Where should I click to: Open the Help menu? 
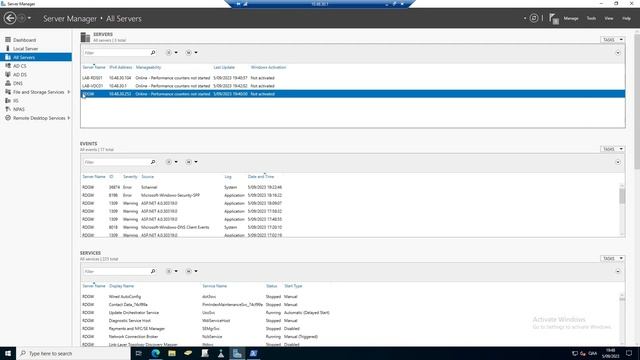point(626,18)
